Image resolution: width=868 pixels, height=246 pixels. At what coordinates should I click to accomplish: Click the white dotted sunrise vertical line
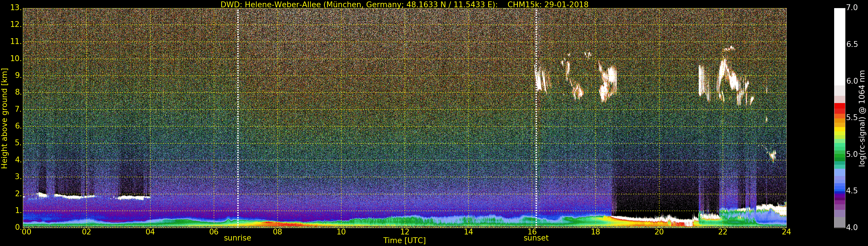click(x=238, y=101)
